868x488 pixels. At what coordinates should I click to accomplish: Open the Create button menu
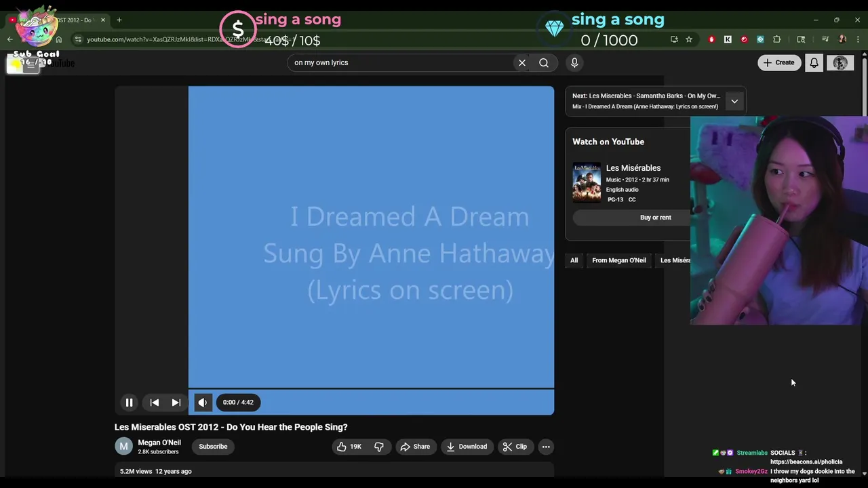pyautogui.click(x=779, y=63)
